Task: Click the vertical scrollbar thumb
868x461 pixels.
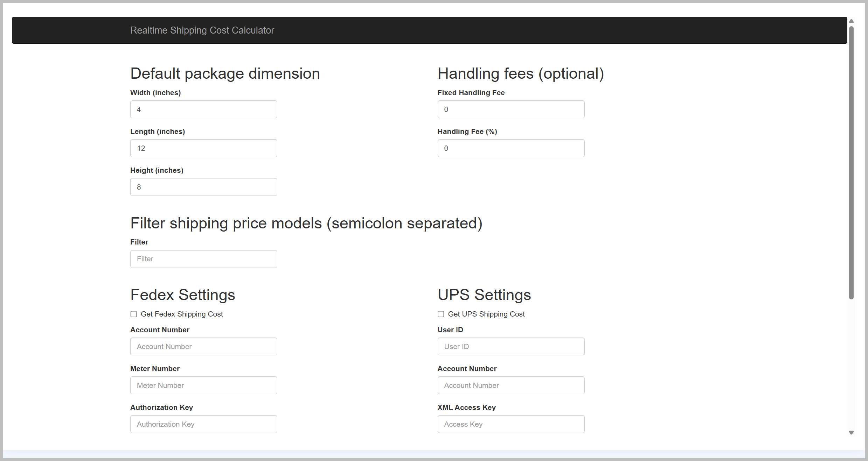Action: point(851,163)
